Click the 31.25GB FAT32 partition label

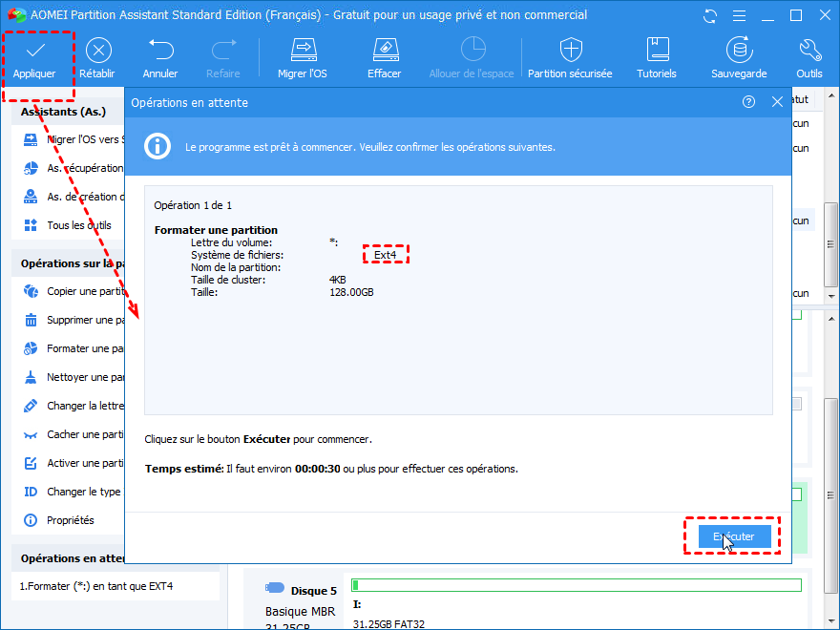(388, 624)
